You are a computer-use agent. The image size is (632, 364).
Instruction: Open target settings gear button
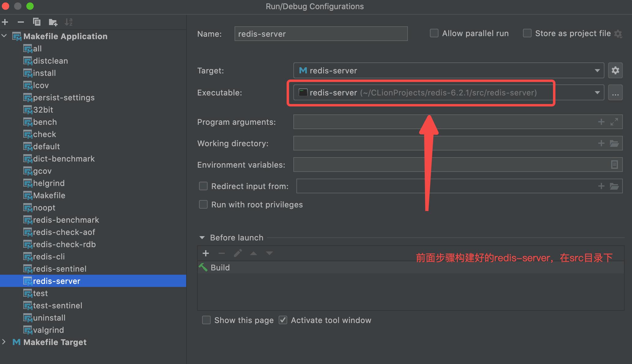[x=615, y=71]
